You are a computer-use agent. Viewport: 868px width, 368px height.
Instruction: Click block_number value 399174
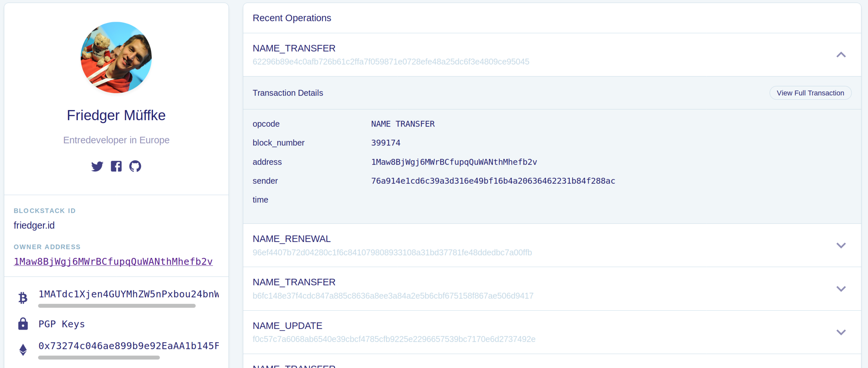click(386, 143)
